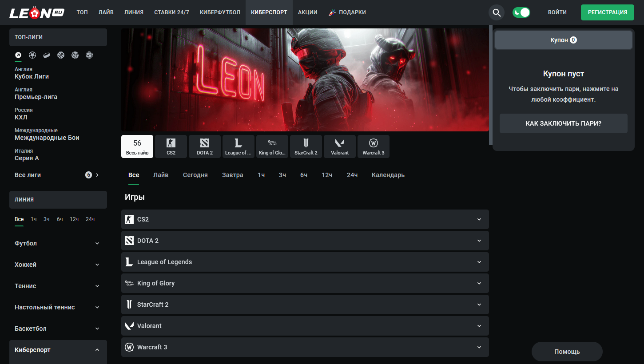Screen dimensions: 644x364
Task: Open the StarCraft 2 tile below the banner
Action: pos(306,146)
